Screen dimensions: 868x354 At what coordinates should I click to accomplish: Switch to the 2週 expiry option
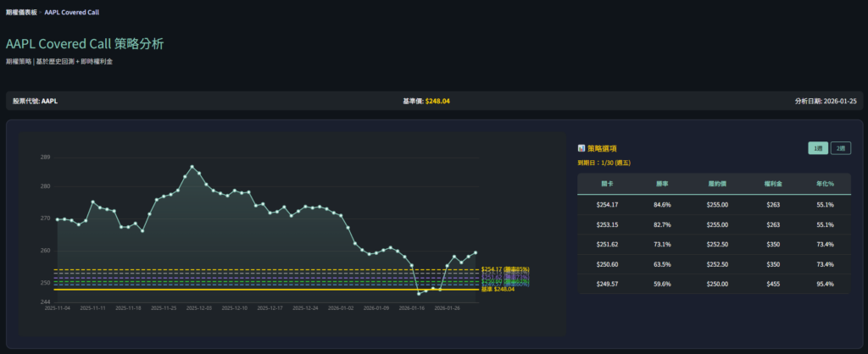point(841,148)
